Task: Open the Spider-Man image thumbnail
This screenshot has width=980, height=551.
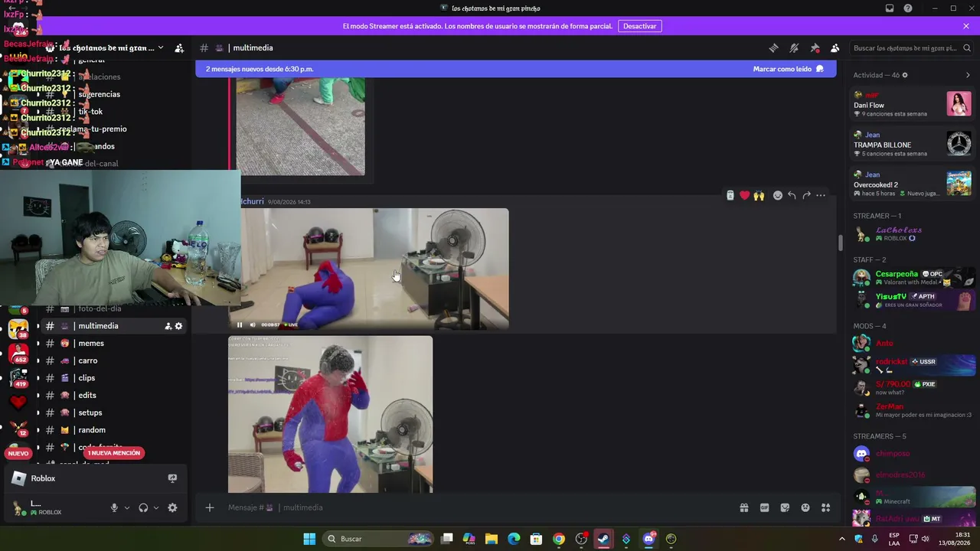Action: 330,414
